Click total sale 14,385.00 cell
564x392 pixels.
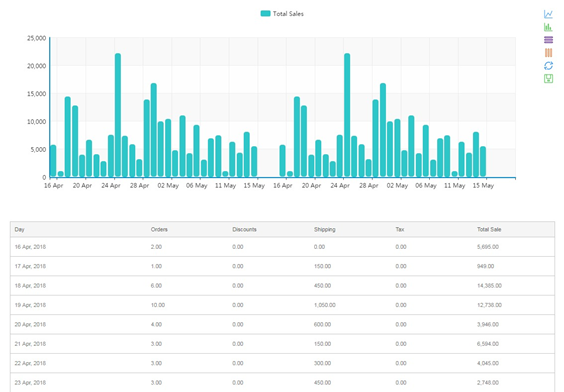489,286
